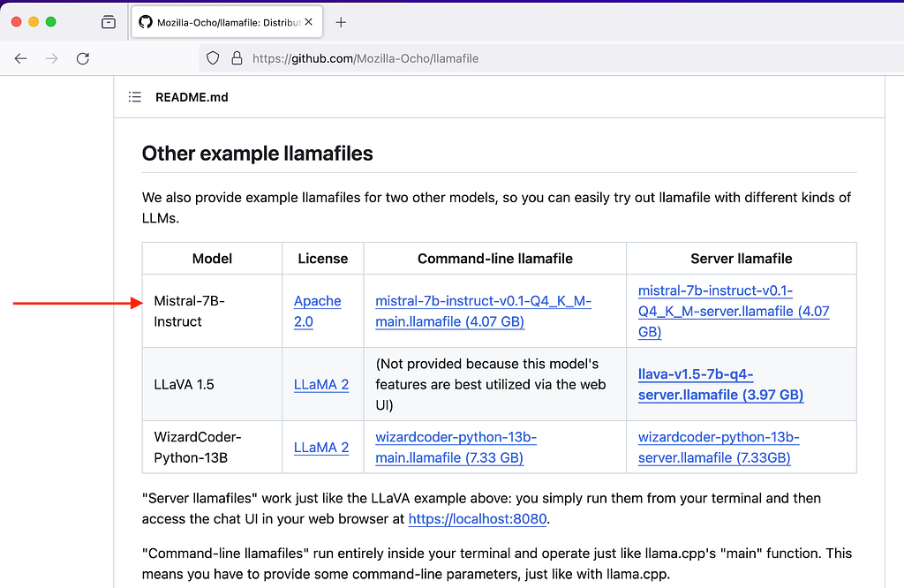Click the Mistral-7B-Instruct model cell

coord(212,312)
